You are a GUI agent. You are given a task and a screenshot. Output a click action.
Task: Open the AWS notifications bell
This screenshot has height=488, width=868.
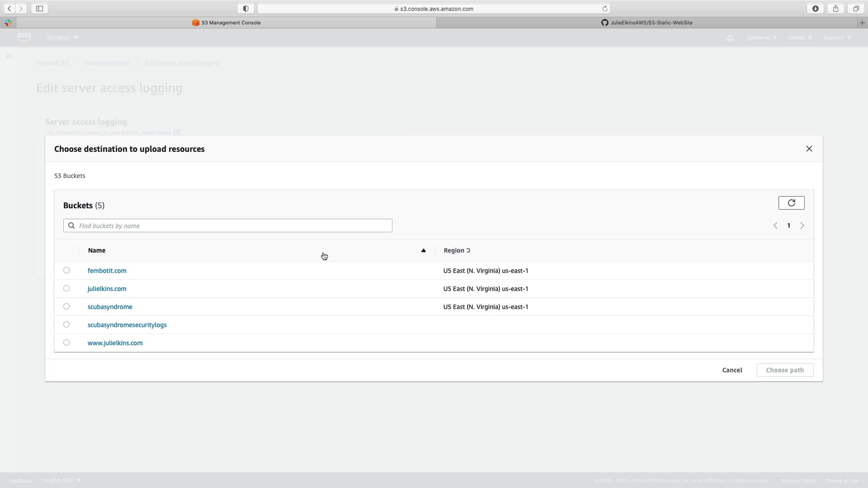[730, 38]
